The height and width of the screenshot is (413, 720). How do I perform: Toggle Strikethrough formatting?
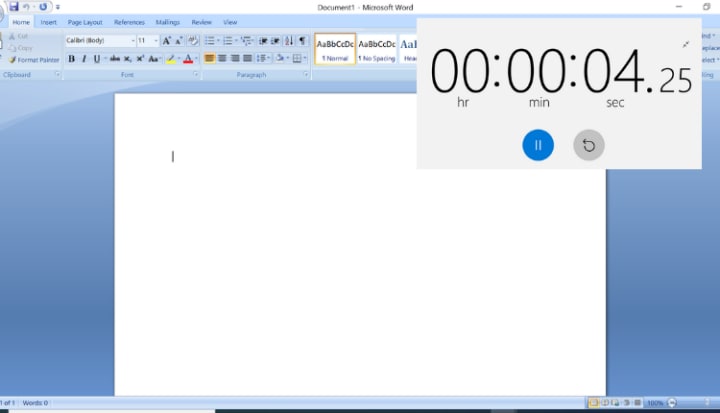(115, 59)
